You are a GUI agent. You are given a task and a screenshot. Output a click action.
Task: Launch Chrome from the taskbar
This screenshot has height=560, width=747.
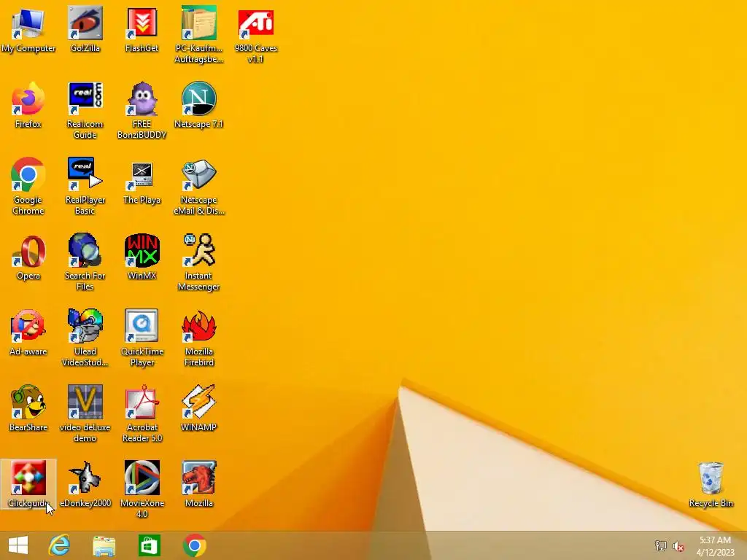point(194,545)
